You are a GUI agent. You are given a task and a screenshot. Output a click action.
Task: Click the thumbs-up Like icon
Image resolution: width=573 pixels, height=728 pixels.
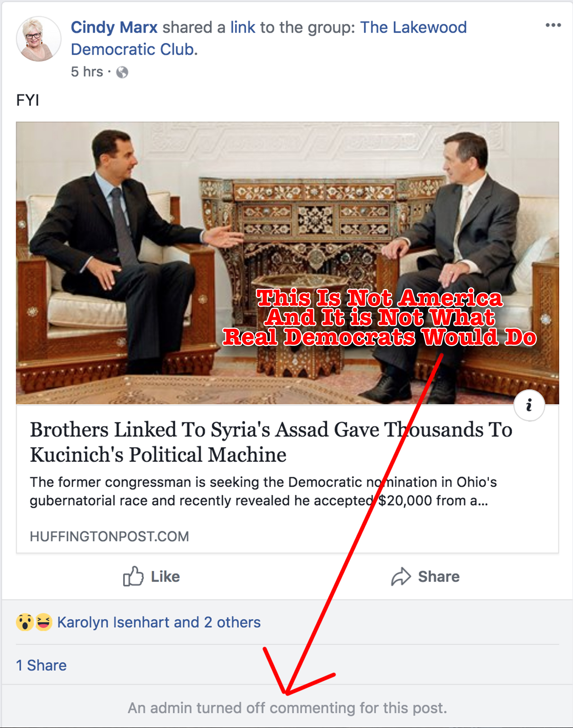coord(133,576)
